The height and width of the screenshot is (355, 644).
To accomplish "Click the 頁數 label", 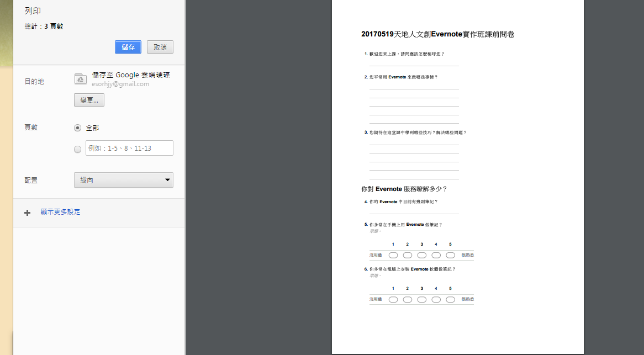I will (x=31, y=127).
